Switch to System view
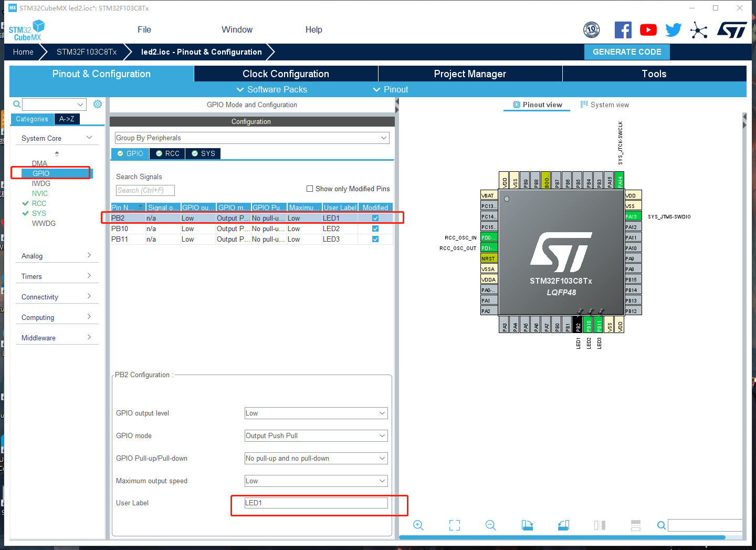The image size is (756, 550). [604, 105]
